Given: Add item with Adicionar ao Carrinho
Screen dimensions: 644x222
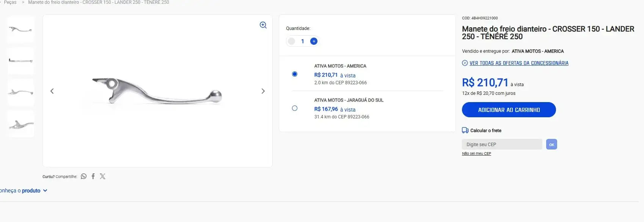Looking at the screenshot, I should click(x=509, y=110).
